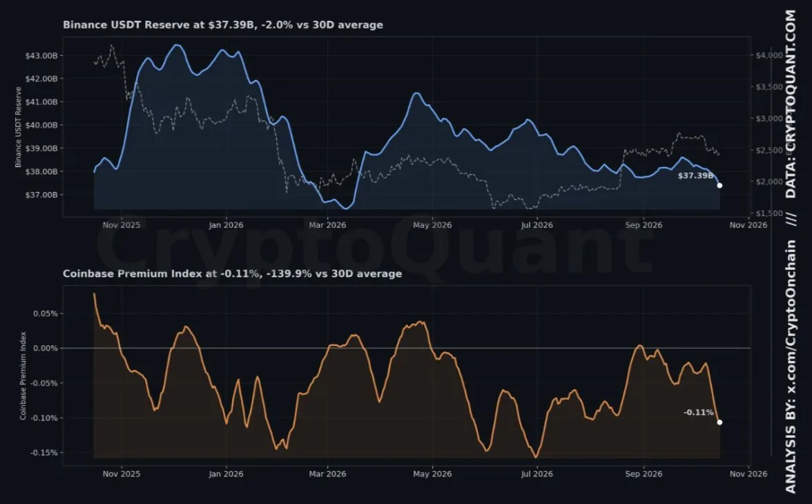Click the $37.39B value annotation
The image size is (812, 504).
coord(695,175)
